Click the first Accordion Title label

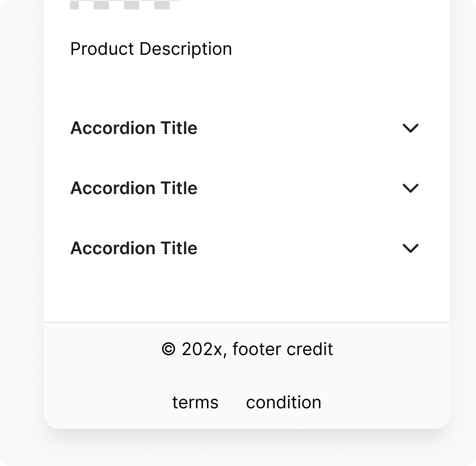(x=134, y=128)
